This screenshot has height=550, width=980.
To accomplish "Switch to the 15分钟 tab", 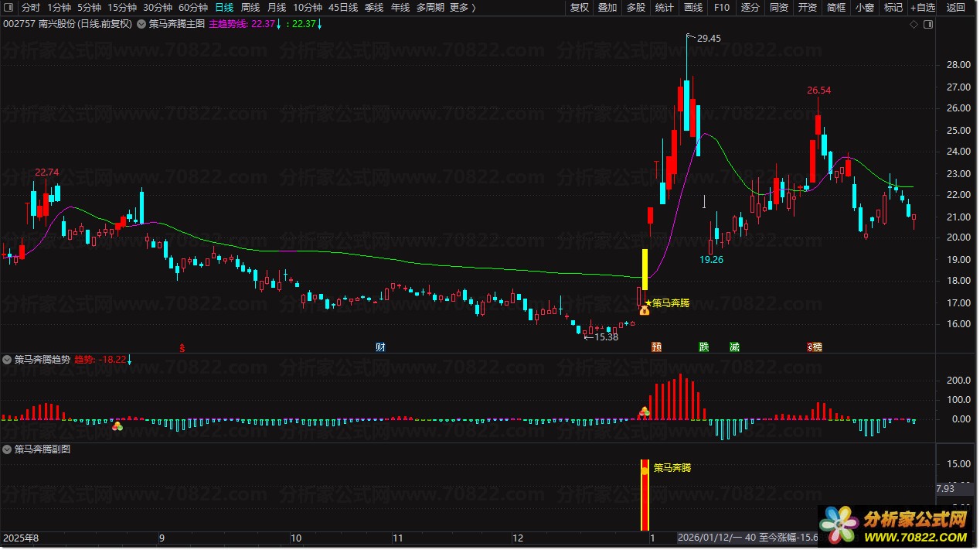I will tap(122, 7).
